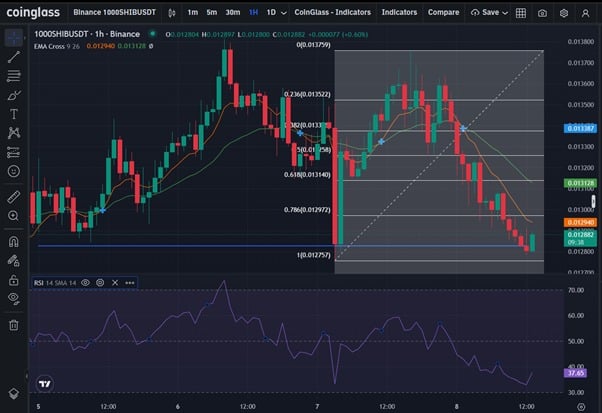Open the chart patterns tool

14,133
